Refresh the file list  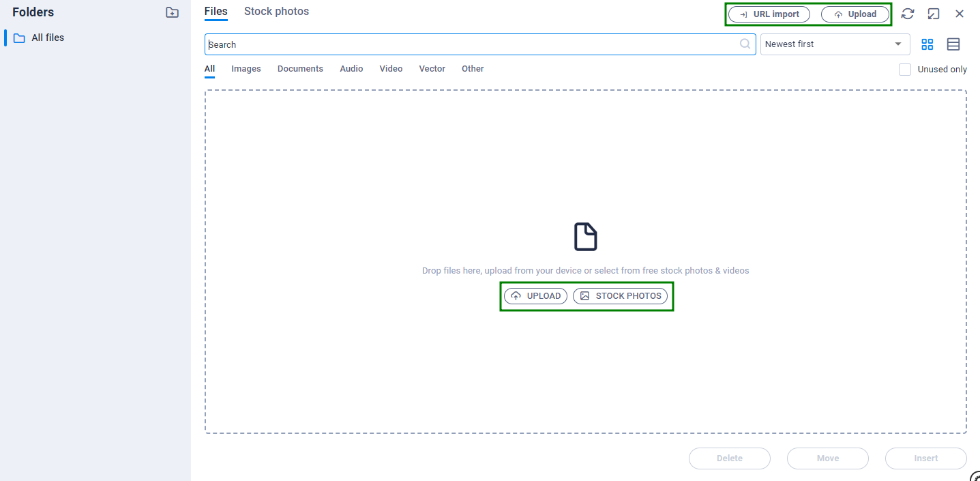tap(908, 14)
